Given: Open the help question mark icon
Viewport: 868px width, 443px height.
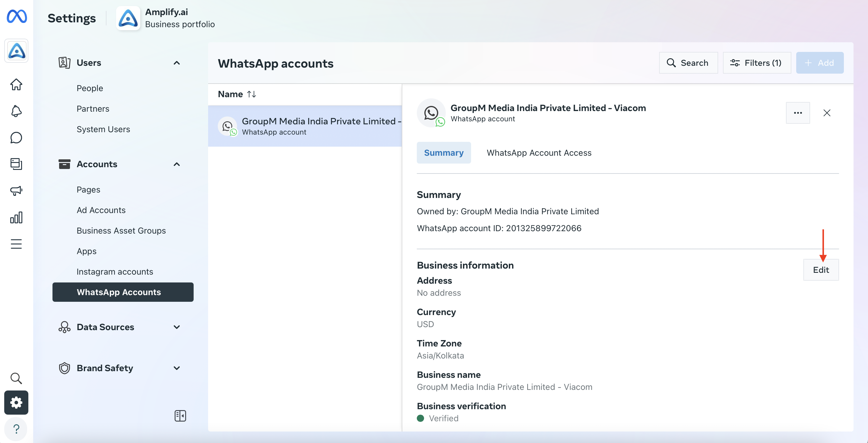Looking at the screenshot, I should [16, 429].
